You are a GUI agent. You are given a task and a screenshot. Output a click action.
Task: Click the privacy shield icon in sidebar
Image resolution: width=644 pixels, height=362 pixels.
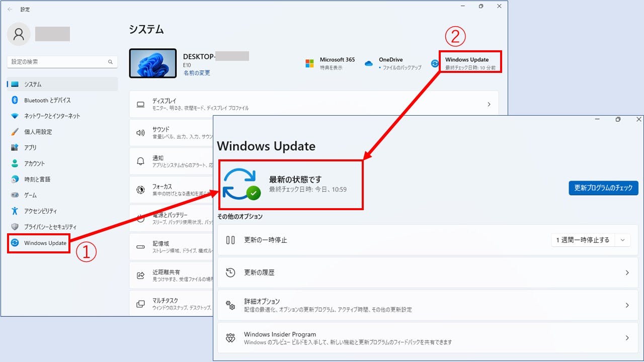tap(15, 227)
